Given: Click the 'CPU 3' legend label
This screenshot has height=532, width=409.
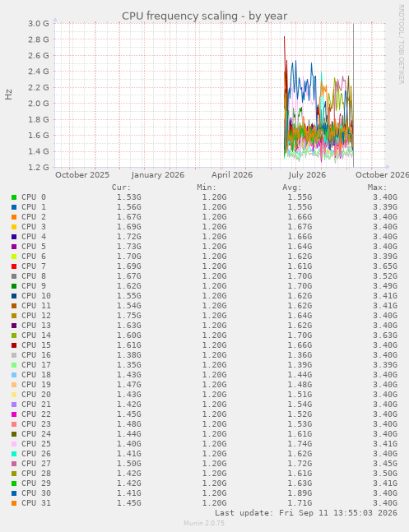Looking at the screenshot, I should pyautogui.click(x=34, y=227).
